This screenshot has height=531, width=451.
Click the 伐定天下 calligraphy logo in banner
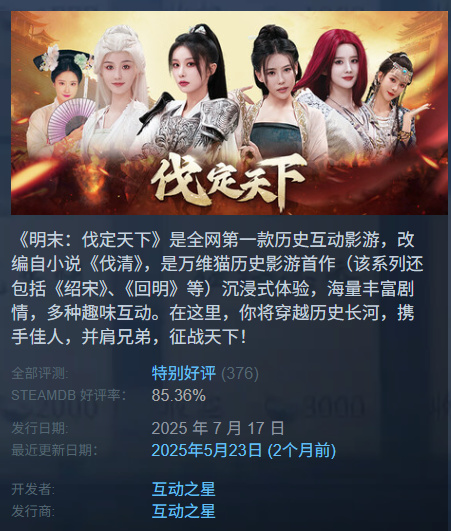[229, 180]
